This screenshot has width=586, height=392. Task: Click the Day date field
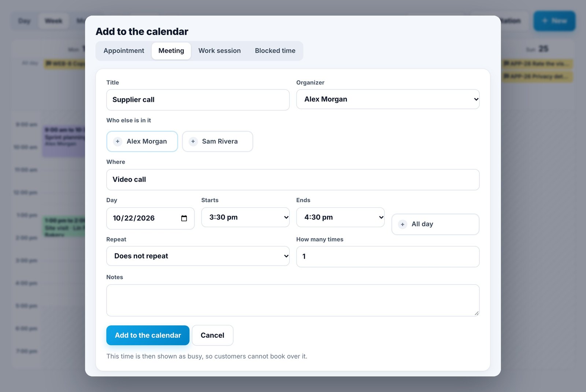pyautogui.click(x=150, y=218)
